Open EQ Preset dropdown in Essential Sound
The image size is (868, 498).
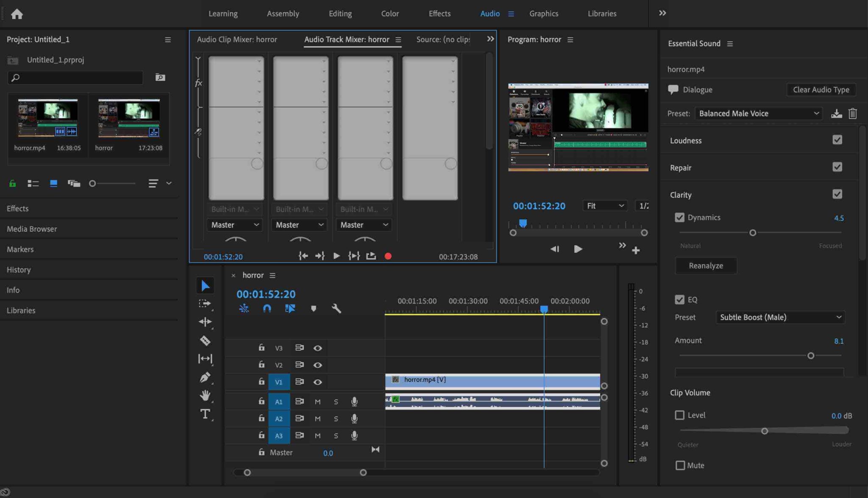[x=779, y=317]
